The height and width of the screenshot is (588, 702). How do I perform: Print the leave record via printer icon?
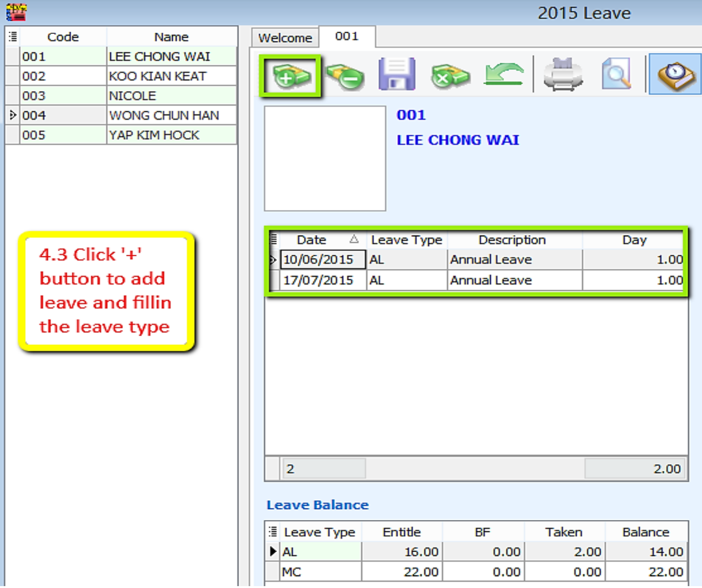[x=563, y=75]
